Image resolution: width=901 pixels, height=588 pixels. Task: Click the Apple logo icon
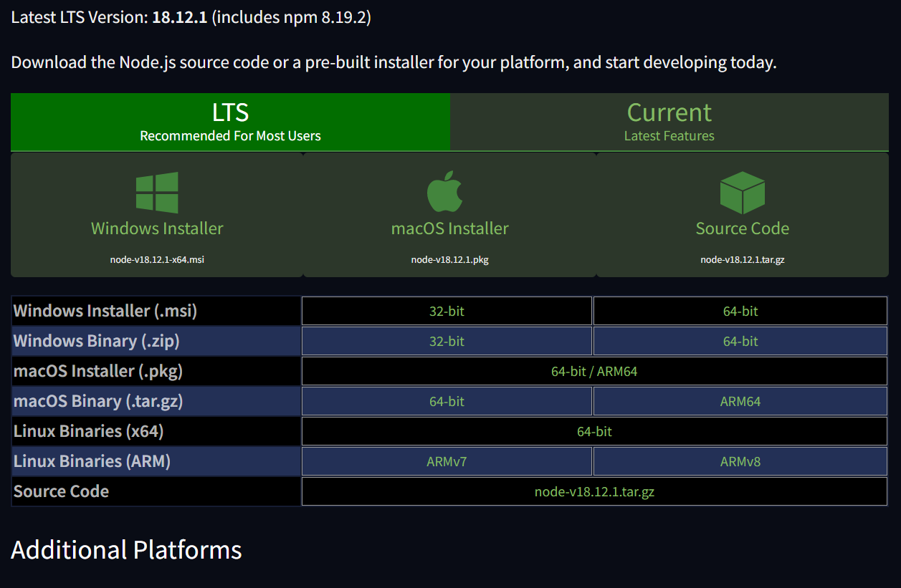[x=445, y=192]
